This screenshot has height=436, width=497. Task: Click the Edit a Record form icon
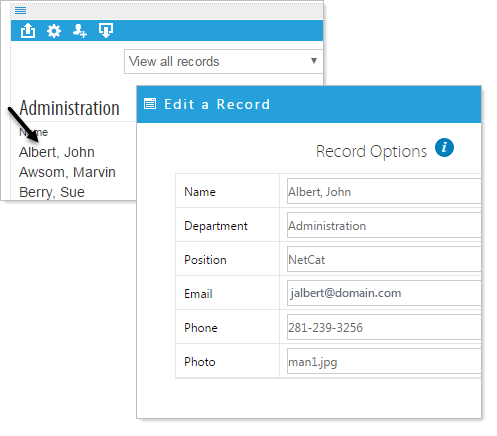coord(150,104)
